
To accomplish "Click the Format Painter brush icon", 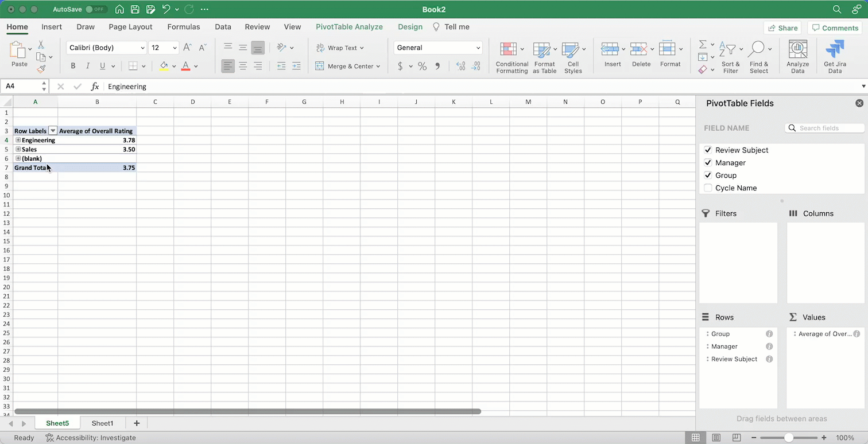I will tap(41, 69).
